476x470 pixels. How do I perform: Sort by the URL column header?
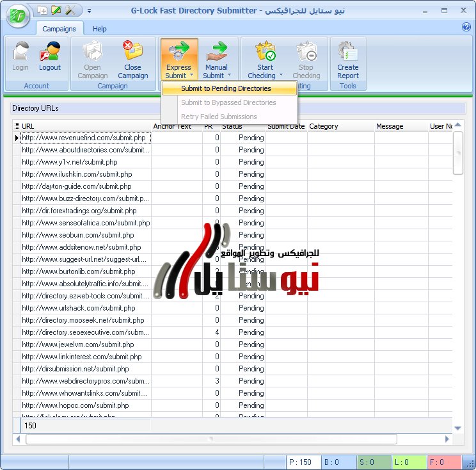point(86,126)
